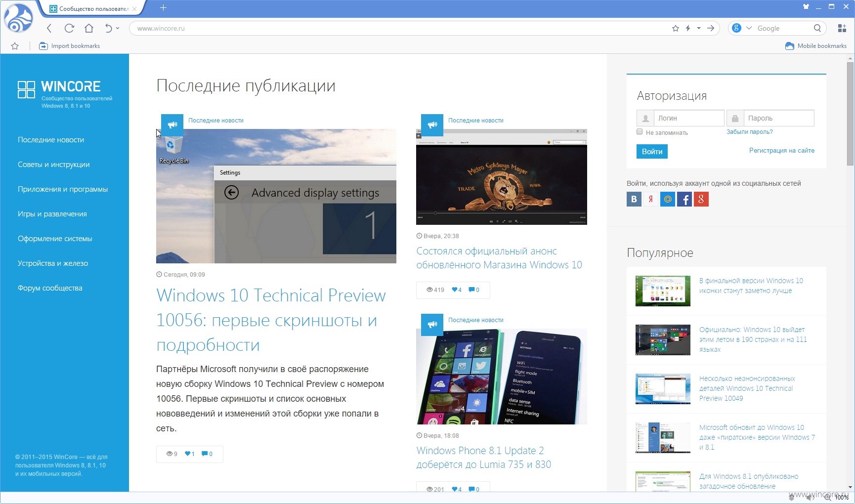Open popular item Официально: Windows 10 выйдет
Viewport: 855px width, 504px height.
click(x=753, y=339)
